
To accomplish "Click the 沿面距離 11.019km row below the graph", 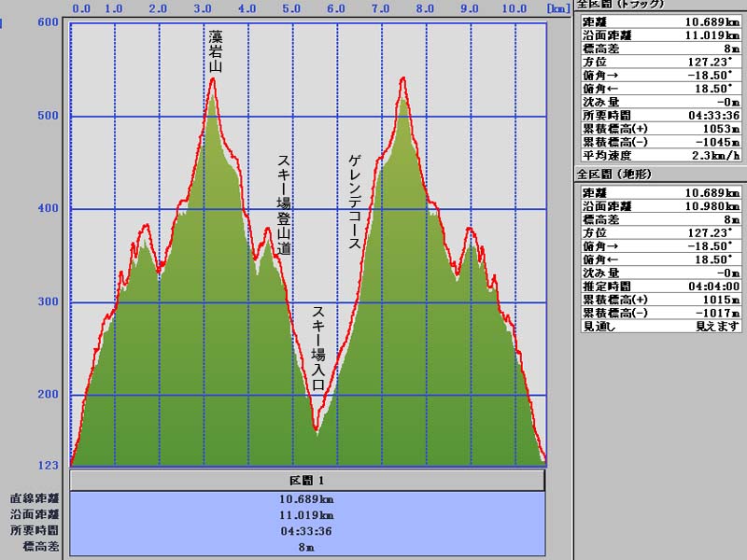I will pyautogui.click(x=307, y=514).
